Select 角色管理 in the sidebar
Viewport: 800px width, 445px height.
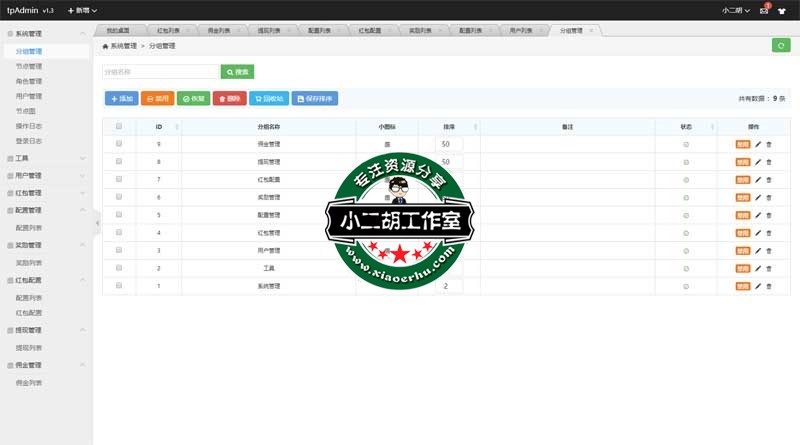pos(29,81)
